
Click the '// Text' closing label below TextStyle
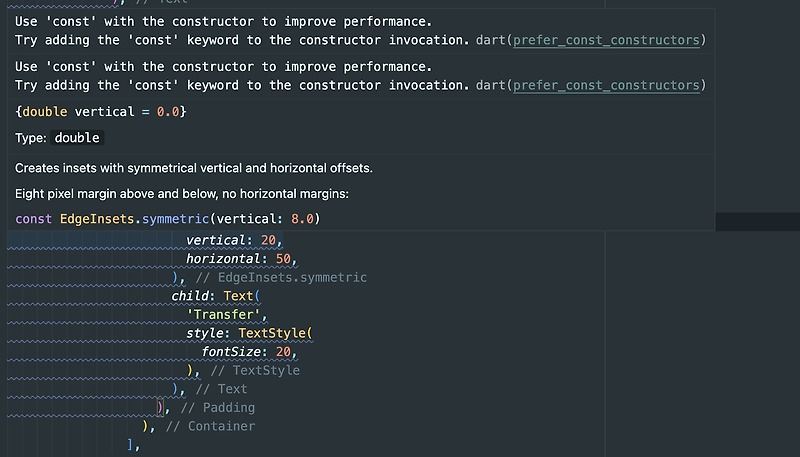[221, 389]
